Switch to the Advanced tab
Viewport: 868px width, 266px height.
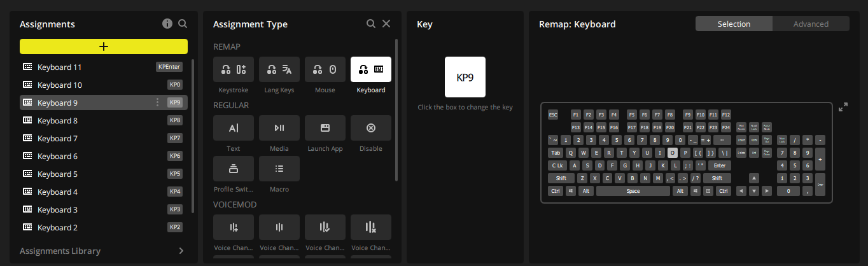tap(811, 24)
